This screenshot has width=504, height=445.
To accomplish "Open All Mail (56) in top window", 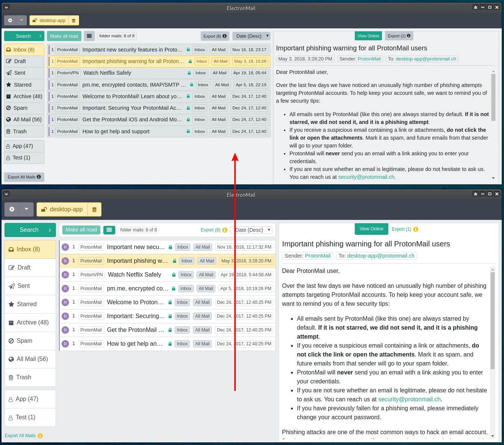I will (x=24, y=119).
